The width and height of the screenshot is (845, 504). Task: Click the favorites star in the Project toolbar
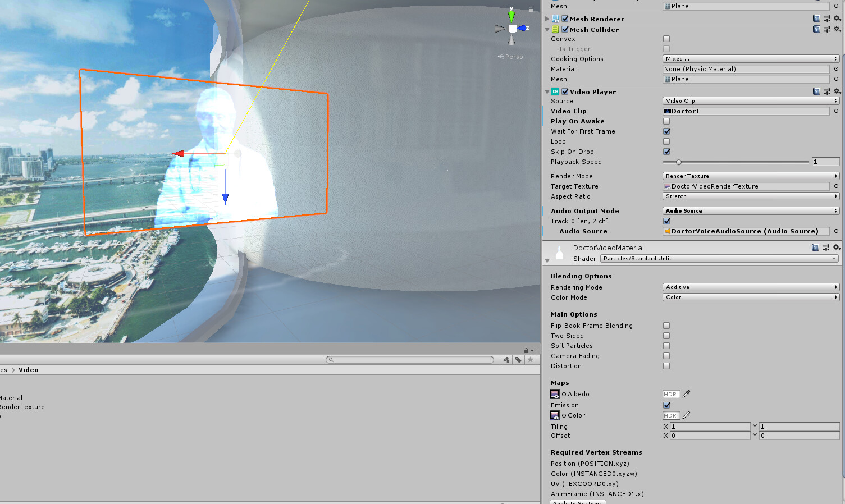530,359
